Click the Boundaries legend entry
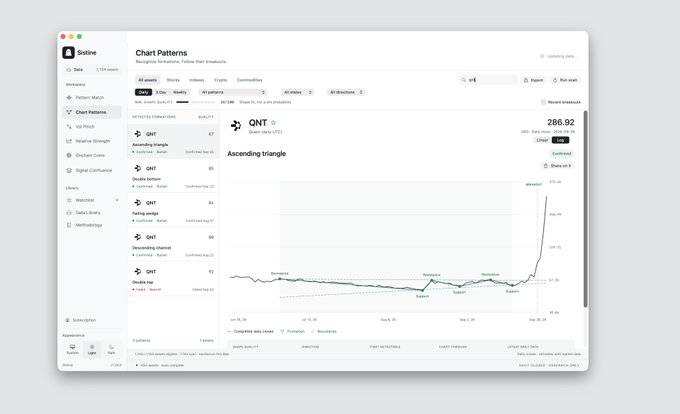Screen dimensions: 680x414 [324, 331]
